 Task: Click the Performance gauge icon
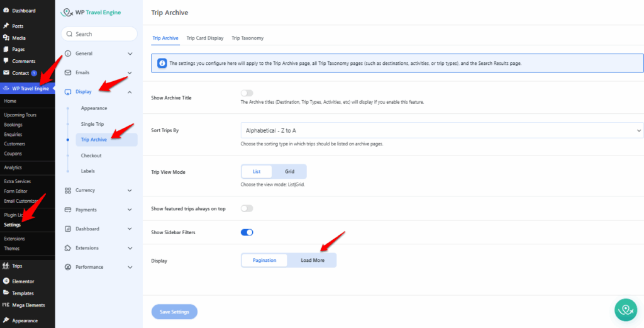click(68, 267)
